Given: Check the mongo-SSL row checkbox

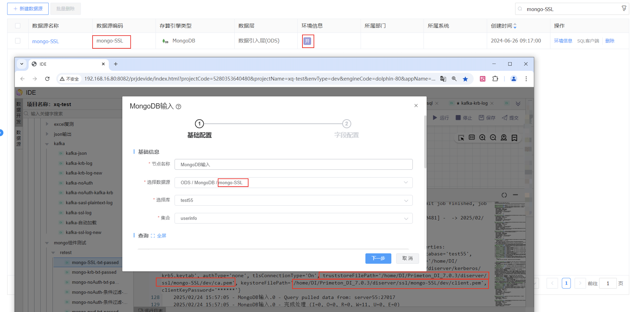Looking at the screenshot, I should [x=18, y=41].
